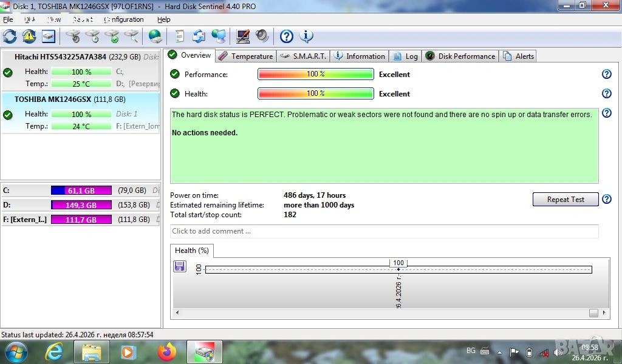Screen dimensions: 622x364
Task: Click the help icon beside the Performance bar
Action: click(606, 74)
